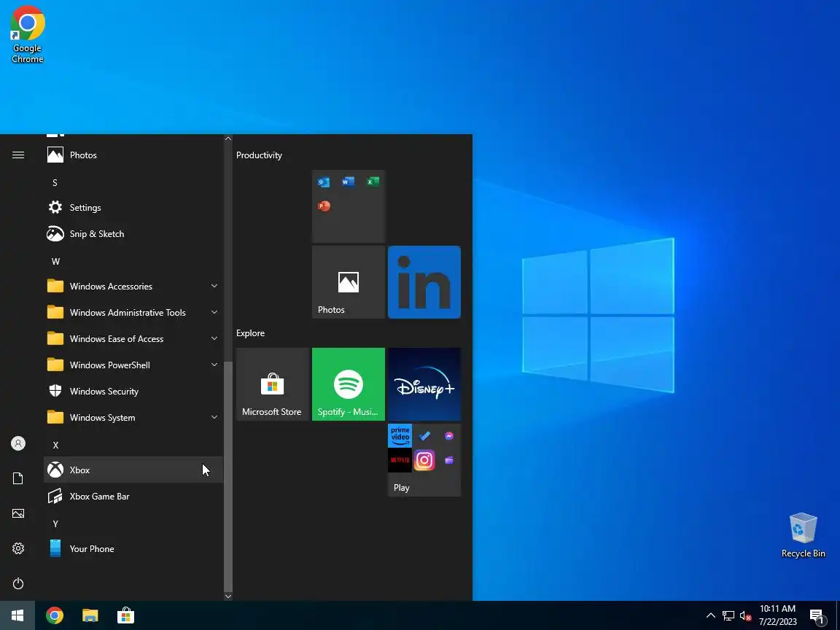Open the Word icon in Office tile
The image size is (840, 630).
pyautogui.click(x=349, y=182)
